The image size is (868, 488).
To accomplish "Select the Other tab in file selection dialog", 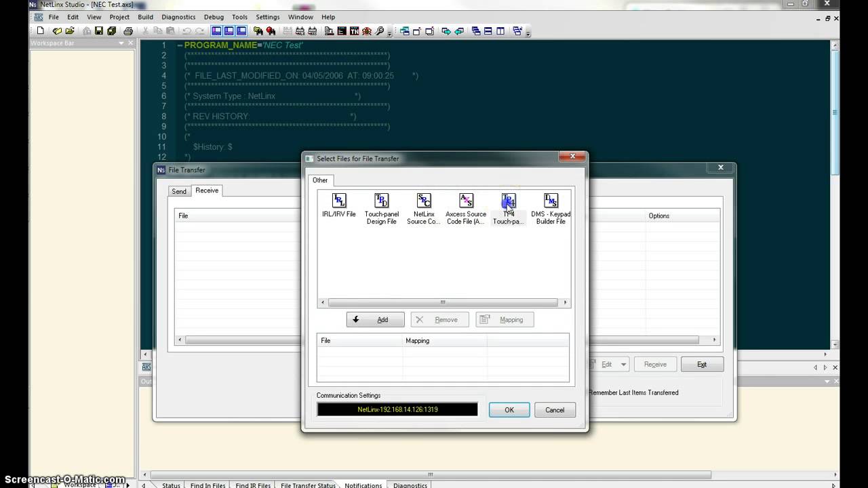I will [x=320, y=180].
